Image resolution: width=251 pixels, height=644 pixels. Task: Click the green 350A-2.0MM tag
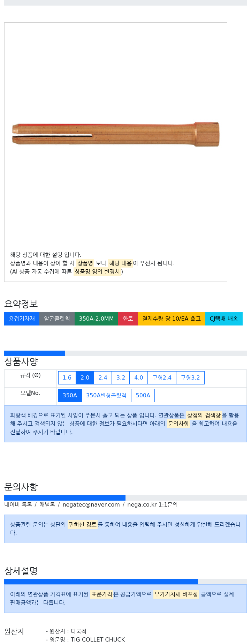96,319
